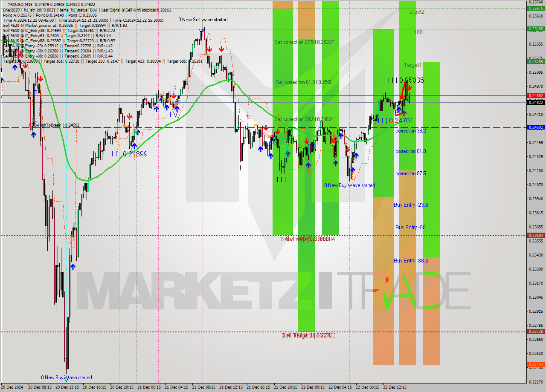Image resolution: width=546 pixels, height=392 pixels.
Task: Click the '21 Dec 04:15' time label
Action: tap(177, 387)
